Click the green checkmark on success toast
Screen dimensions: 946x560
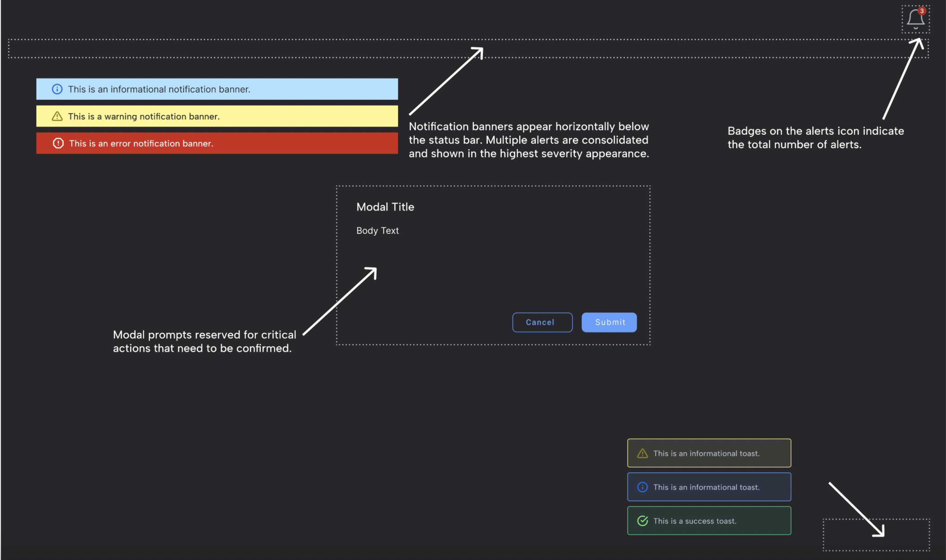[642, 521]
